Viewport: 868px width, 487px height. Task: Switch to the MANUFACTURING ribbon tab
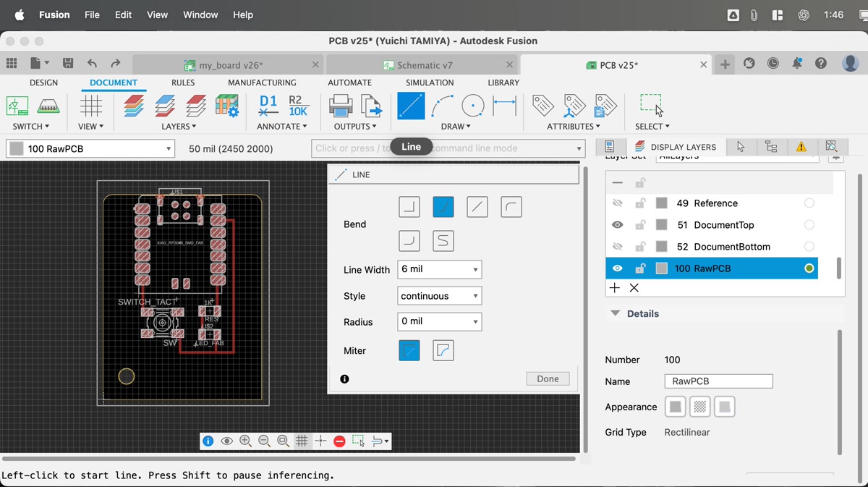[262, 82]
